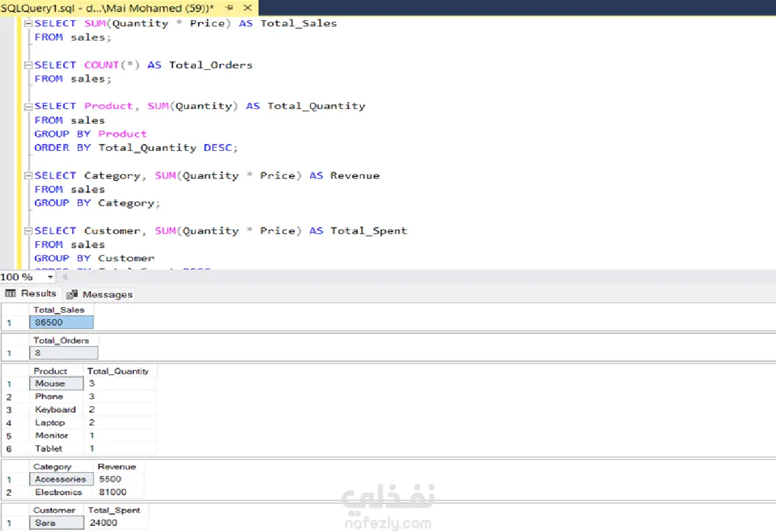Select the 5500 revenue cell

tap(119, 479)
